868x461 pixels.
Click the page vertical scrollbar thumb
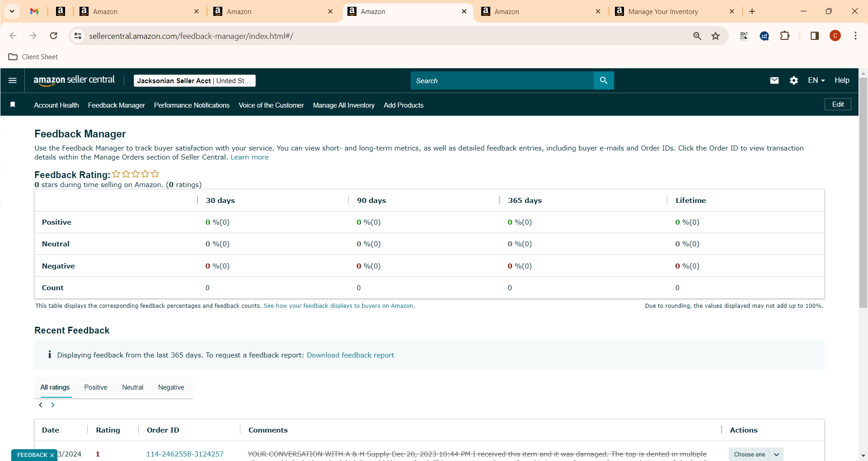[x=863, y=192]
